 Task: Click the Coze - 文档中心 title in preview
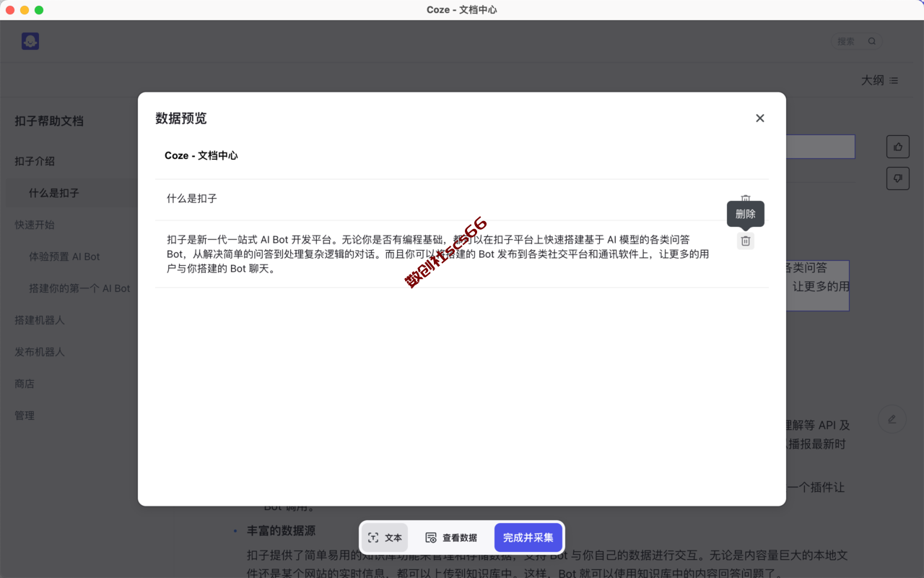pyautogui.click(x=201, y=155)
